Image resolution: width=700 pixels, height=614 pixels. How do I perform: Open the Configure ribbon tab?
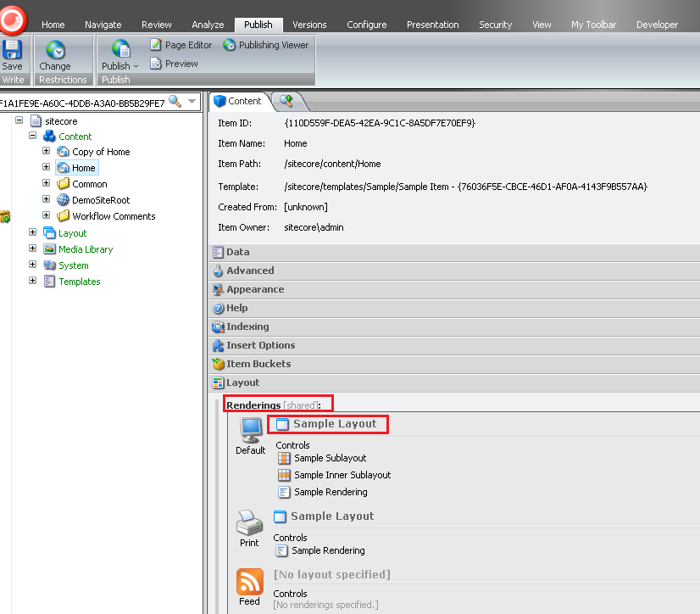coord(366,25)
